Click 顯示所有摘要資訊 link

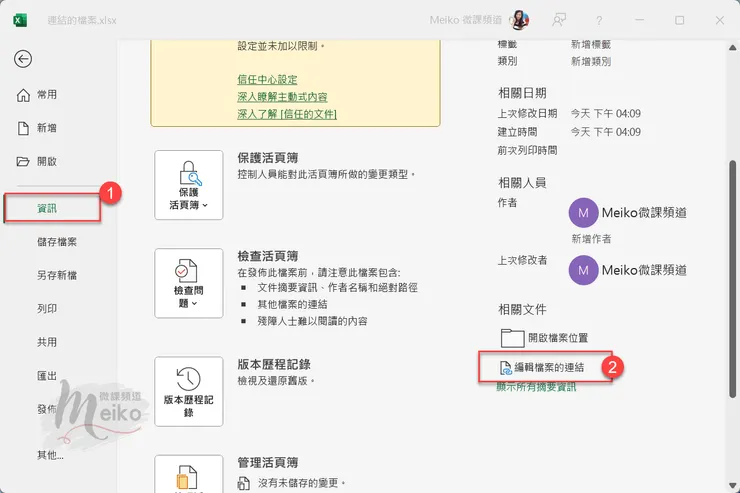[536, 387]
